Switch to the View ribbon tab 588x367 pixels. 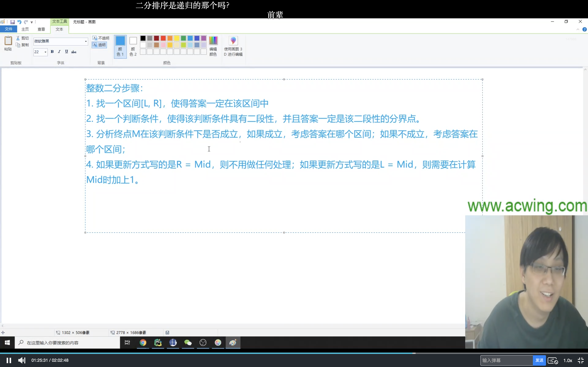(41, 29)
